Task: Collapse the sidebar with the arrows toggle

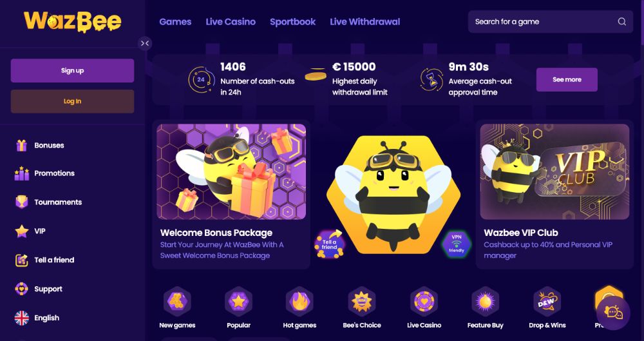Action: [x=144, y=43]
